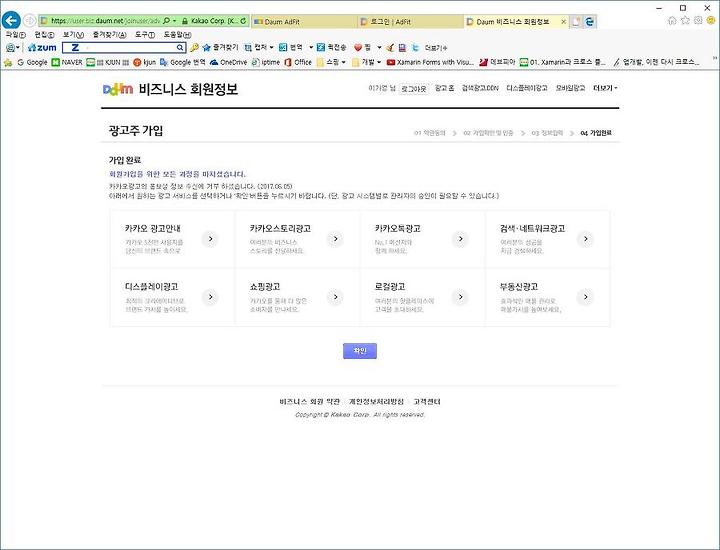720x550 pixels.
Task: Click arrow on 카카오 광고안내 card
Action: pos(210,239)
